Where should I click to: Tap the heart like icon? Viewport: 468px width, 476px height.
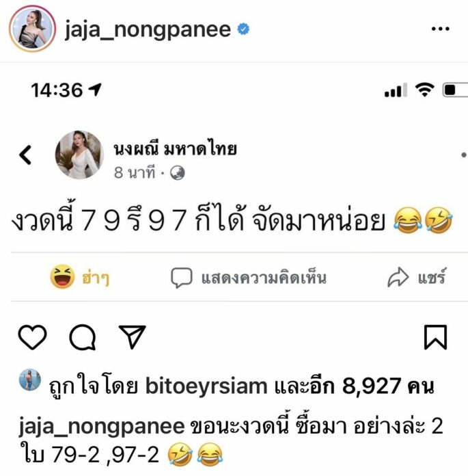click(x=33, y=337)
